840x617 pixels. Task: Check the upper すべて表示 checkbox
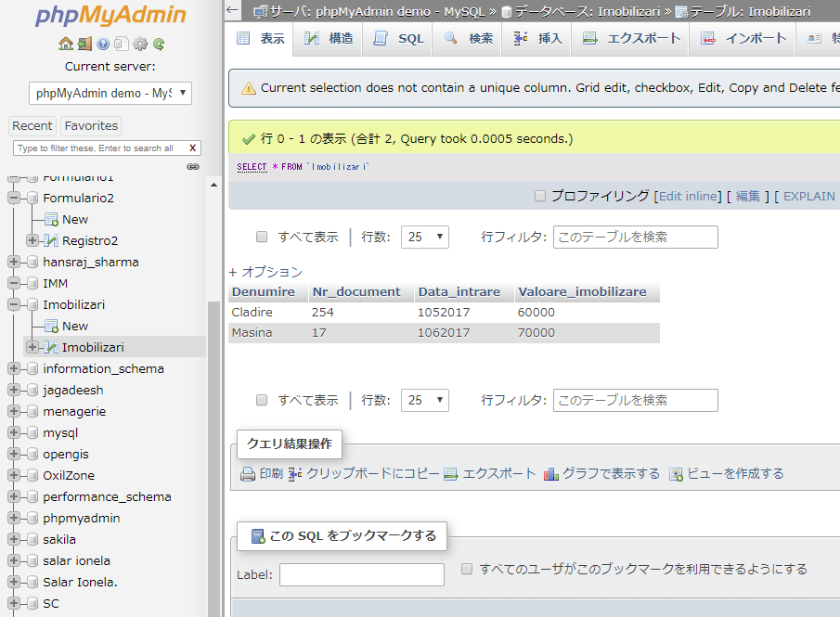(x=262, y=237)
